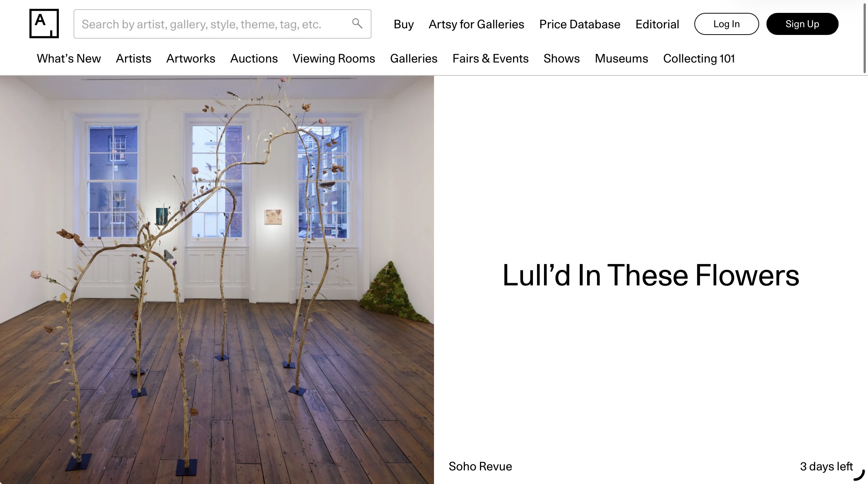
Task: Click the Log In button
Action: (726, 24)
